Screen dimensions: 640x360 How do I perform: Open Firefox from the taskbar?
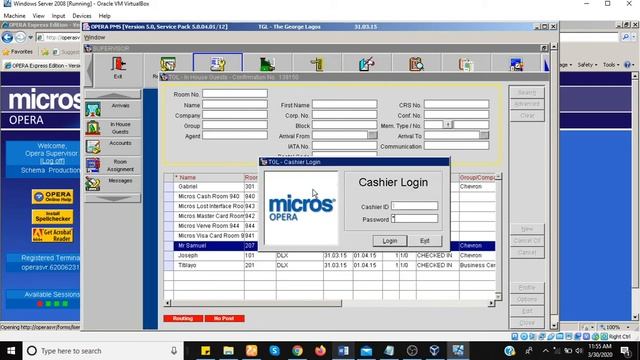click(x=320, y=351)
